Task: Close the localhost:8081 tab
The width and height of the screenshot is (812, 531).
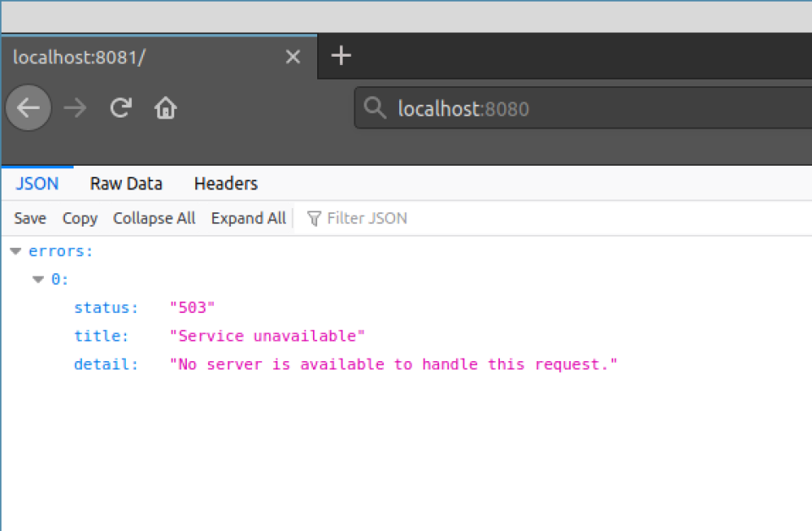Action: (293, 57)
